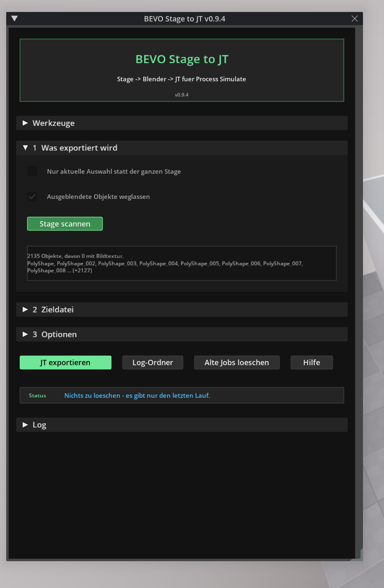Open the Log-Ordner
The height and width of the screenshot is (588, 384).
click(x=153, y=362)
